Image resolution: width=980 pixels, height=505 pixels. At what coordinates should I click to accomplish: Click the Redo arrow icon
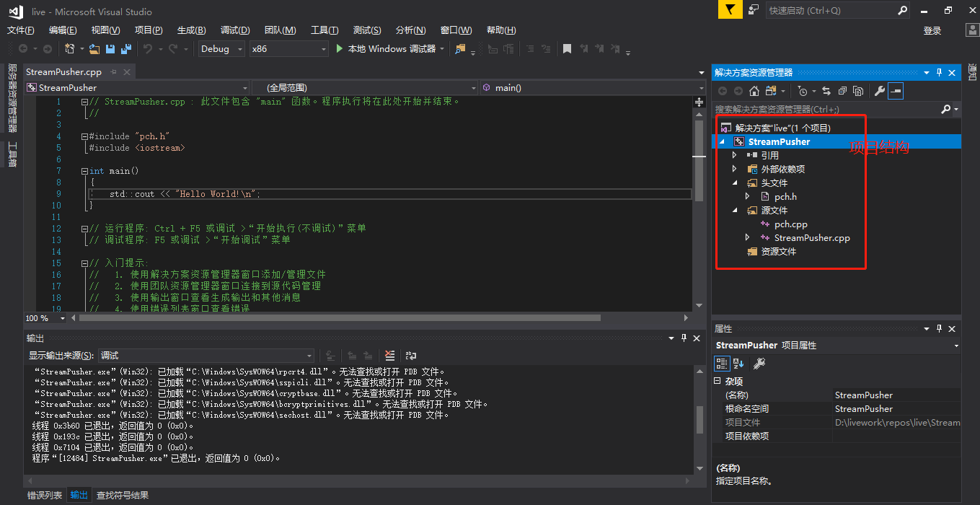point(173,49)
